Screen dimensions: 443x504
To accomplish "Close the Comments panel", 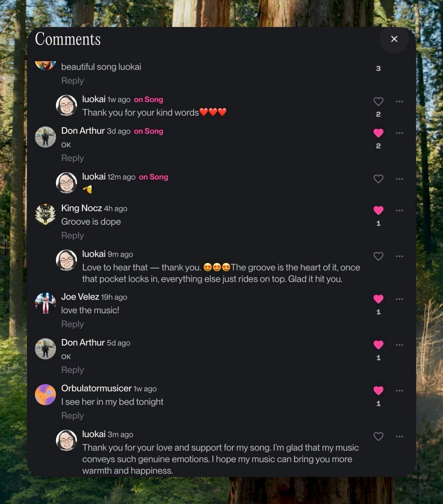I will 394,39.
